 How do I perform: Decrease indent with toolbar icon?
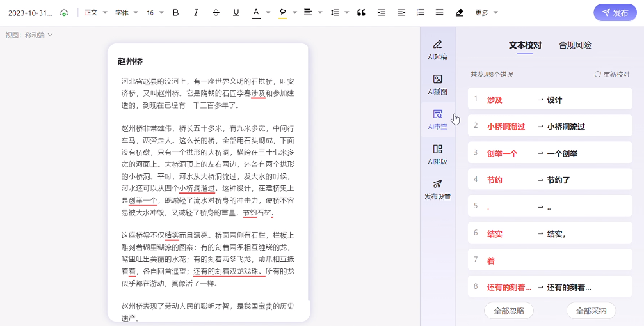tap(401, 13)
